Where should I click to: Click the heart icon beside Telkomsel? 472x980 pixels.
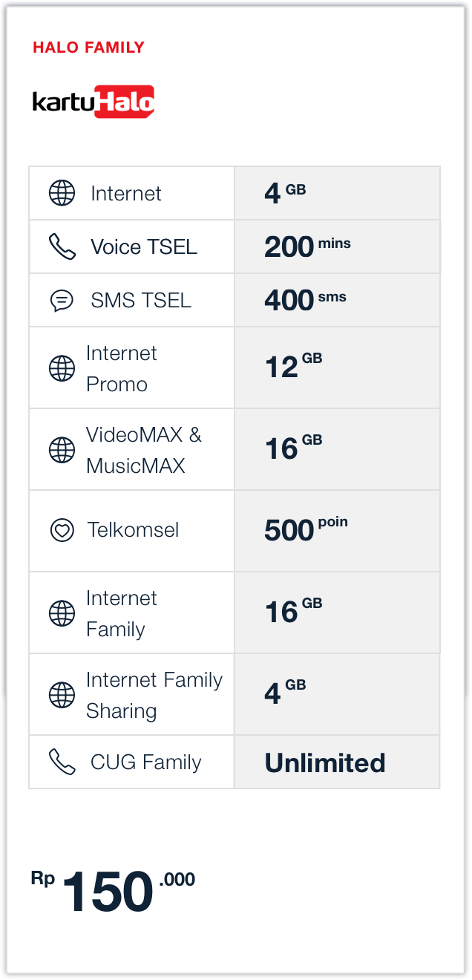click(62, 530)
